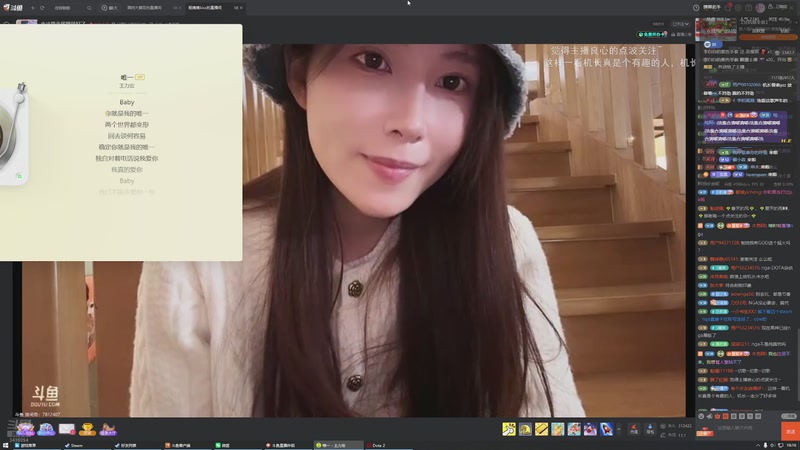
Task: Send the yellow pointing-hand gift
Action: click(509, 429)
